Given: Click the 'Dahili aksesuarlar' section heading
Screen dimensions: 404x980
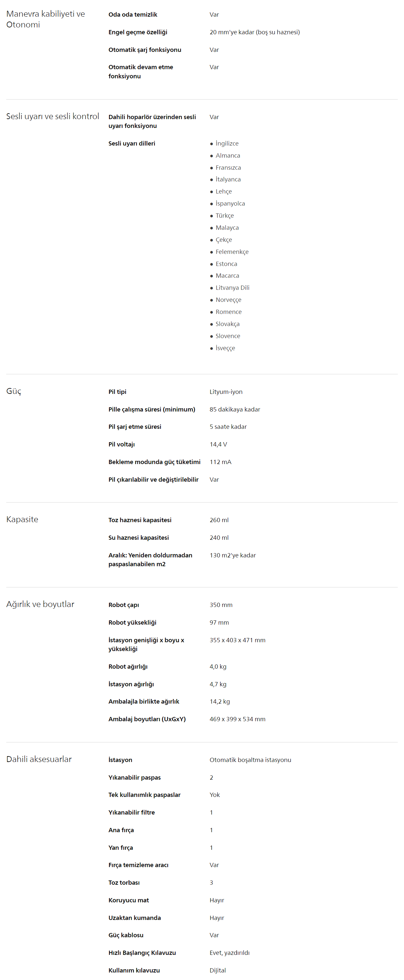Looking at the screenshot, I should coord(39,759).
